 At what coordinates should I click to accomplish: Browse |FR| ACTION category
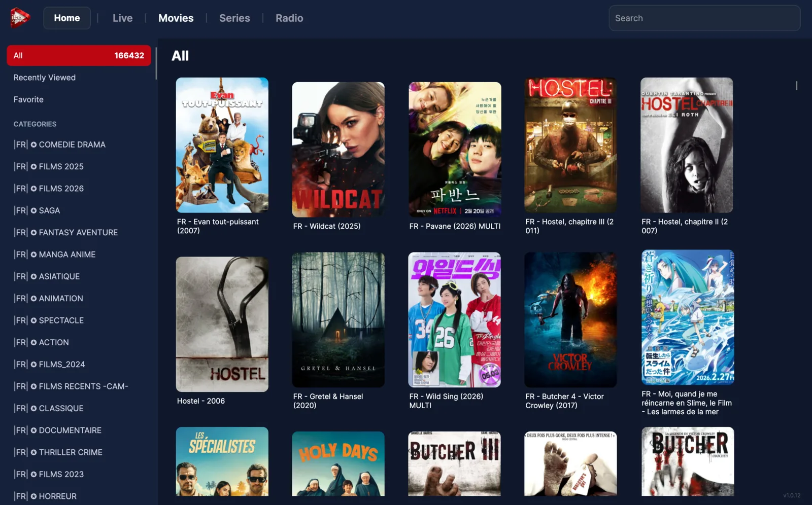(x=79, y=342)
